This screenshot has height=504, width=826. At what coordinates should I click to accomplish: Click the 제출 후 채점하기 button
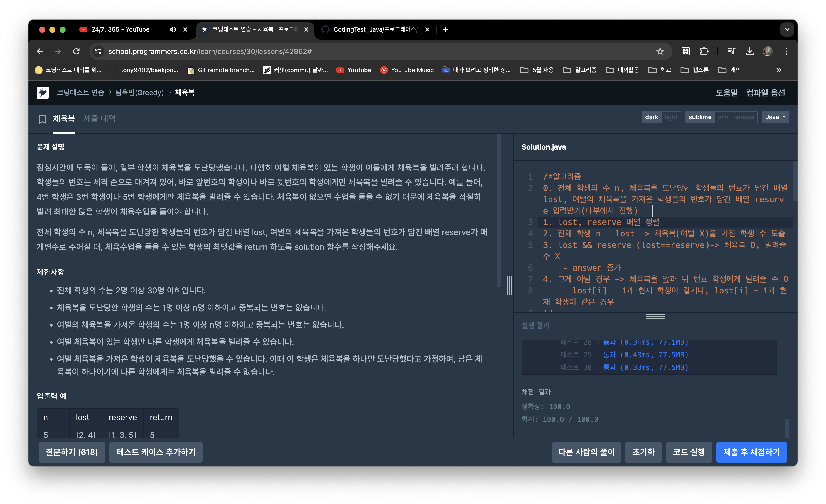click(x=751, y=452)
